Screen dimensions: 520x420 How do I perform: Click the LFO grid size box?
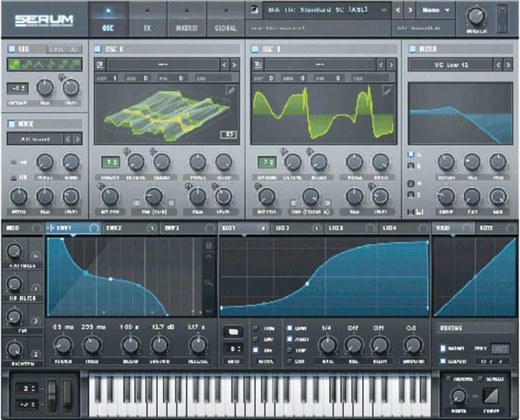(x=233, y=349)
